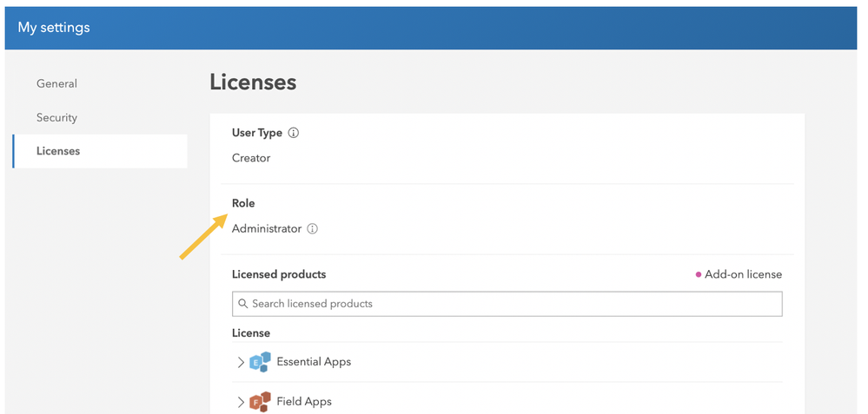Screen dimensions: 868x414
Task: Click the License column header
Action: pos(251,333)
